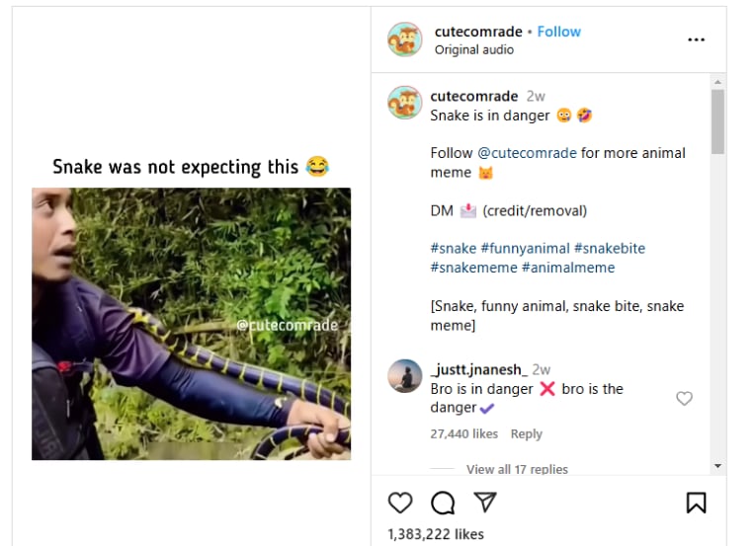Screen dimensions: 756x546
Task: Follow the cutecomrade account
Action: point(559,32)
